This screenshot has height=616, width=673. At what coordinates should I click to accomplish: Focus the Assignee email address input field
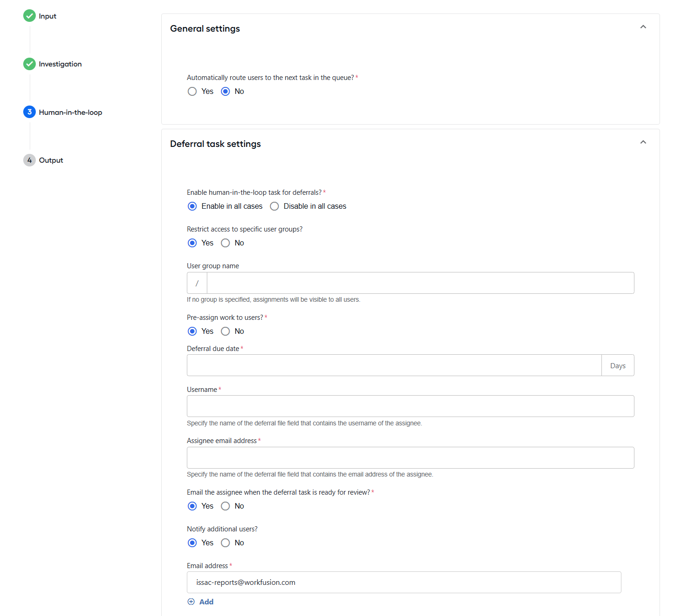[410, 458]
